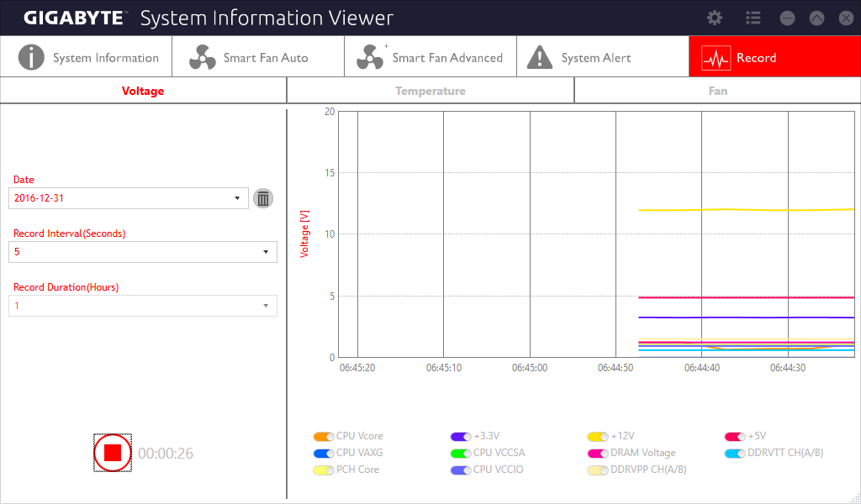Open the Record Interval(Seconds) dropdown

[143, 252]
